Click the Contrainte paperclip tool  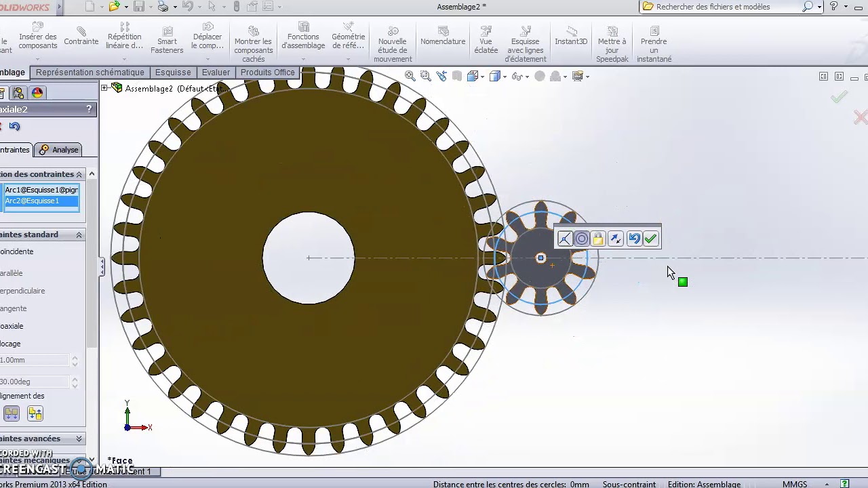(81, 37)
